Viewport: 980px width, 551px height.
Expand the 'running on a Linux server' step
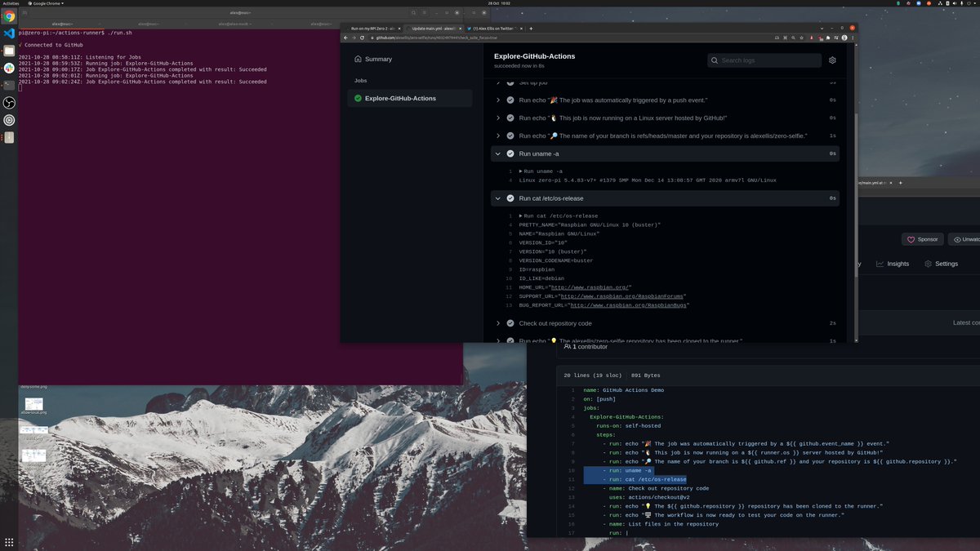(x=665, y=118)
